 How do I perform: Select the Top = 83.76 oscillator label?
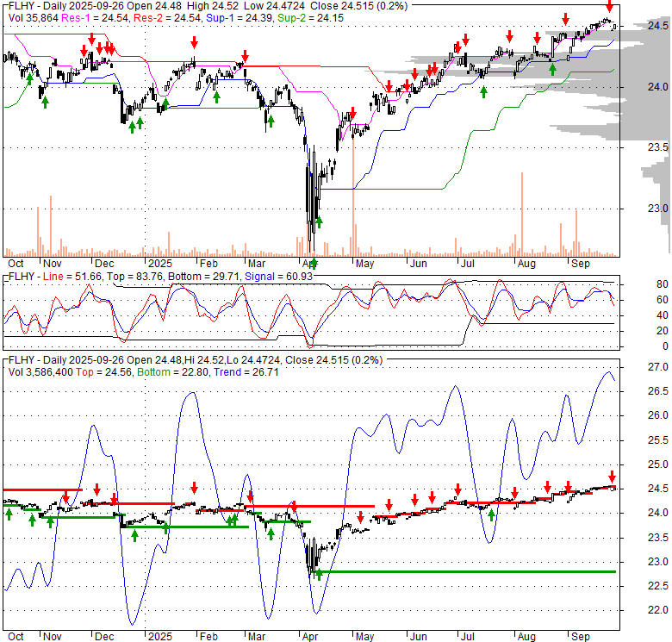(134, 277)
